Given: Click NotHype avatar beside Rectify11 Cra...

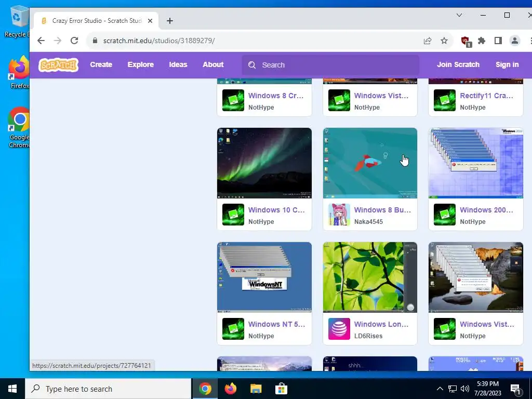Looking at the screenshot, I should click(445, 100).
